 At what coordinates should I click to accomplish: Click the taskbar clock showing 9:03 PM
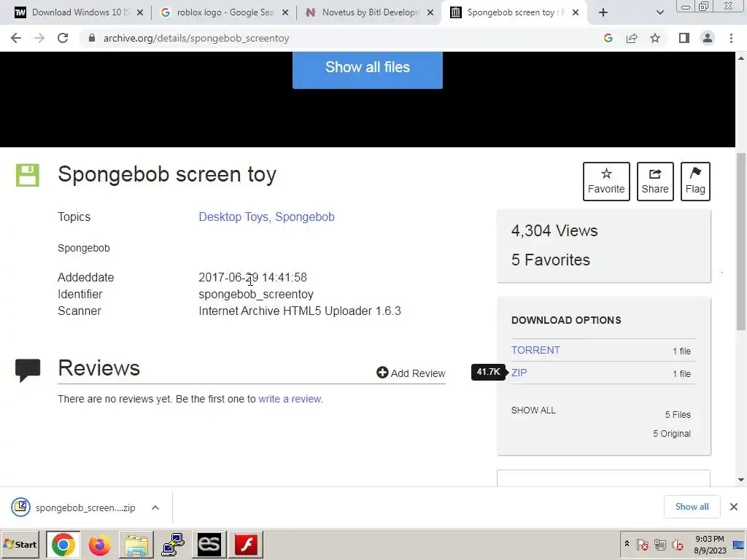(x=709, y=544)
